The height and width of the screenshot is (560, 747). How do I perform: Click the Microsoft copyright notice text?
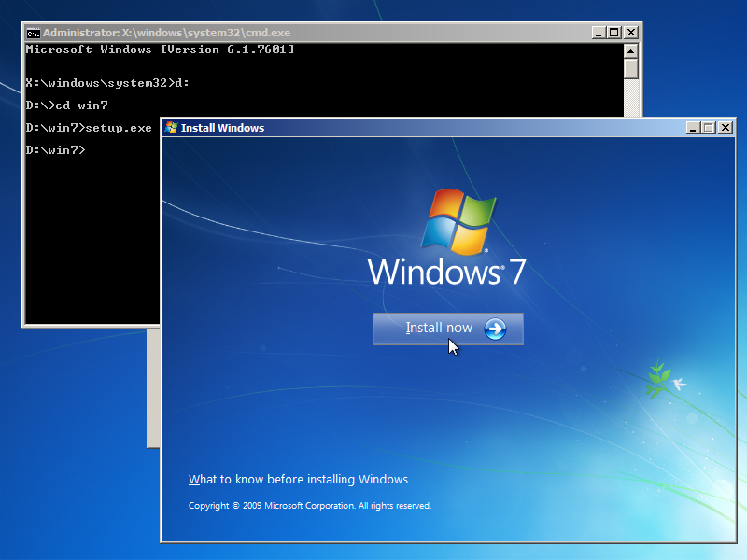tap(309, 506)
